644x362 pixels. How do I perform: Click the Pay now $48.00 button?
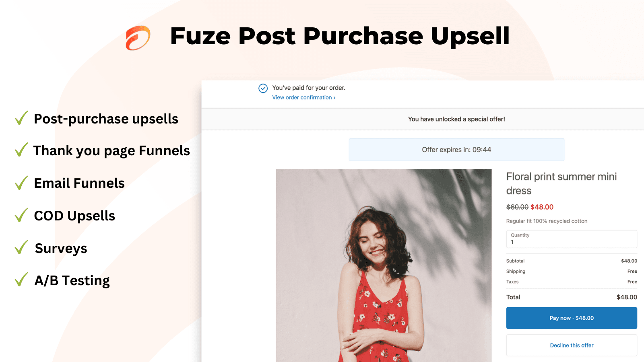tap(572, 318)
